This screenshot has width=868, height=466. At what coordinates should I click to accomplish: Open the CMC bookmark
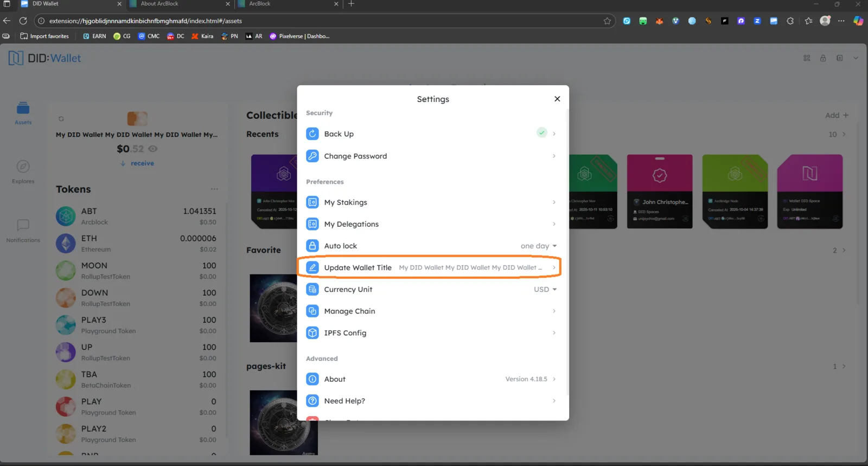(149, 36)
